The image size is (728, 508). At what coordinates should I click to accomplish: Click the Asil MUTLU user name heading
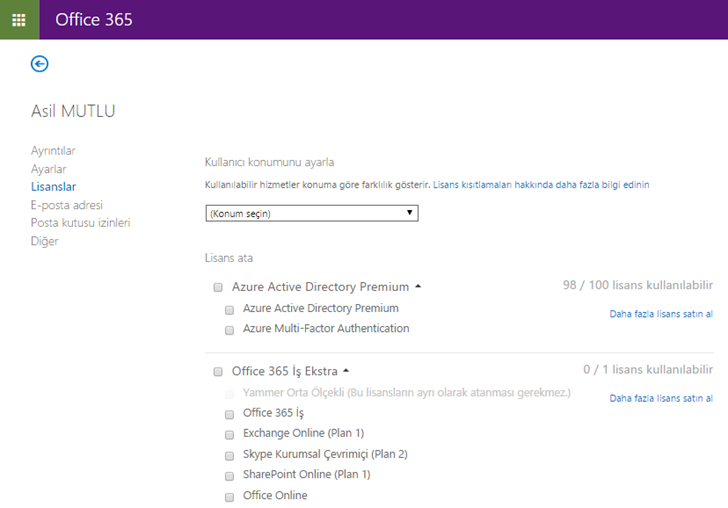click(x=73, y=111)
